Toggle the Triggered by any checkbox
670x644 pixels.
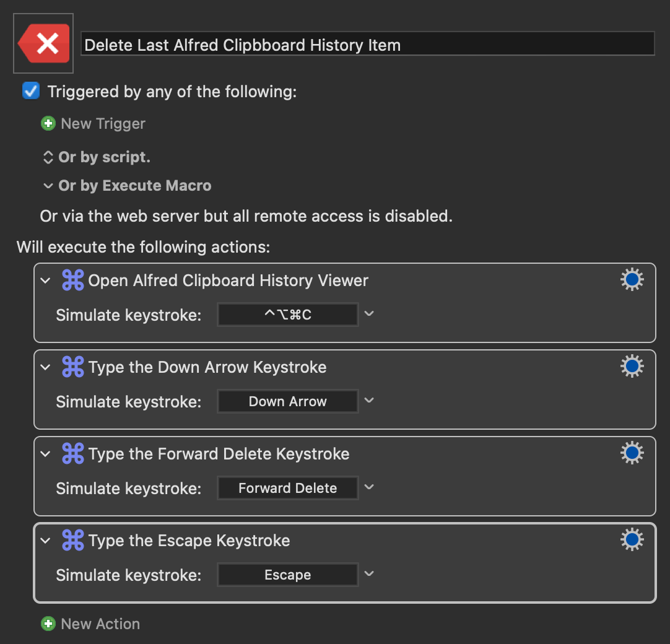click(x=31, y=90)
